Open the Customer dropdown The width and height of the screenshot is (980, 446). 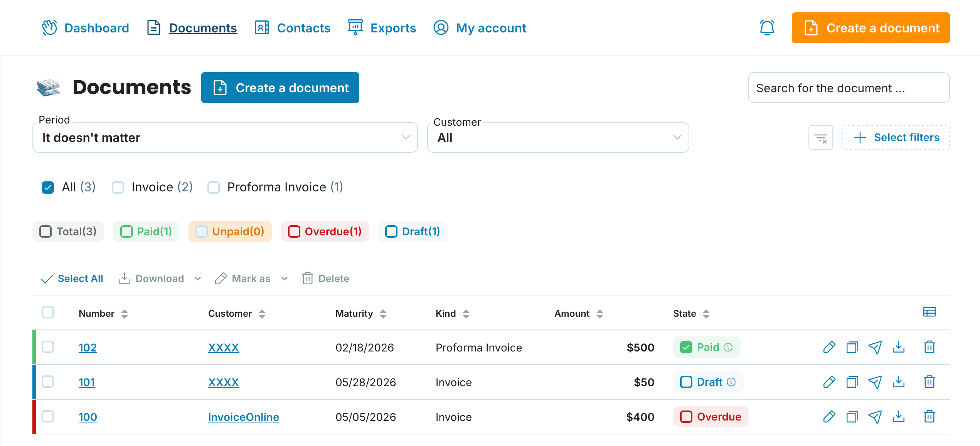click(558, 137)
